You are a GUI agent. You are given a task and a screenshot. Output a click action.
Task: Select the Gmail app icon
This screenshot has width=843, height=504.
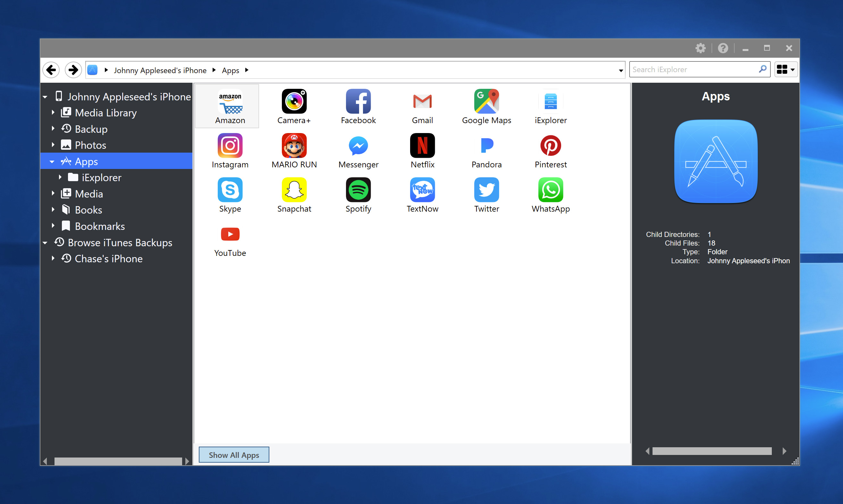click(423, 102)
